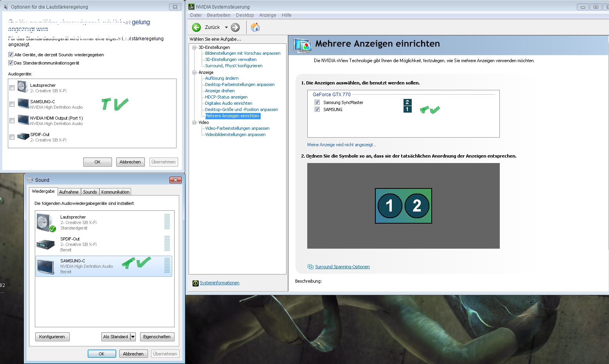609x364 pixels.
Task: Open 'Bildeinstellungen mit Vorschau anpassen' task
Action: click(x=243, y=53)
